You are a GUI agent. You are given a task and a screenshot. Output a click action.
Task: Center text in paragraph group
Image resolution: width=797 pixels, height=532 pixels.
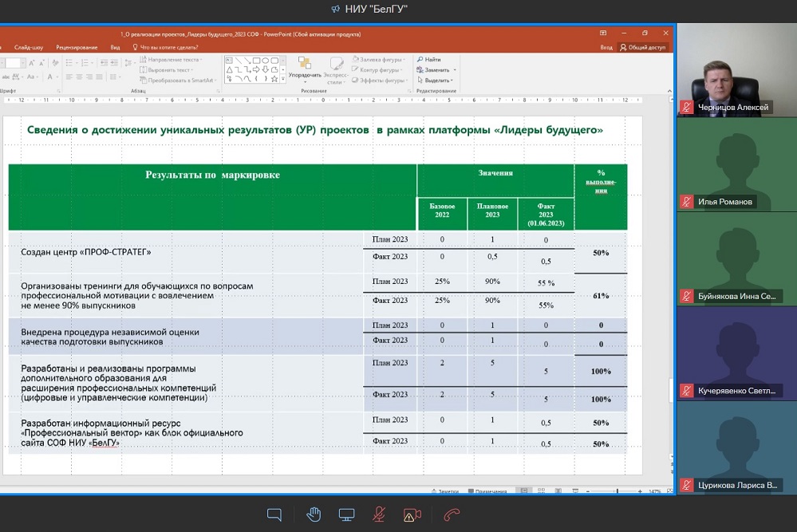click(x=79, y=77)
